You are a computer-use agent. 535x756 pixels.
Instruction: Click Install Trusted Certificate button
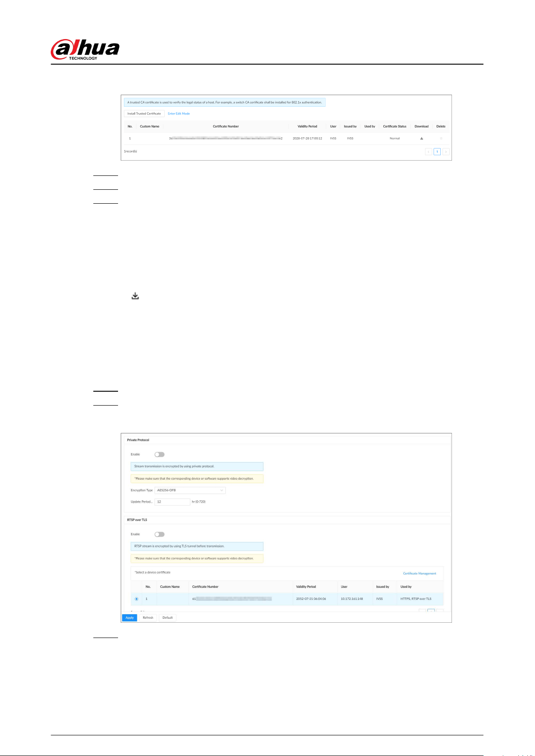coord(144,114)
